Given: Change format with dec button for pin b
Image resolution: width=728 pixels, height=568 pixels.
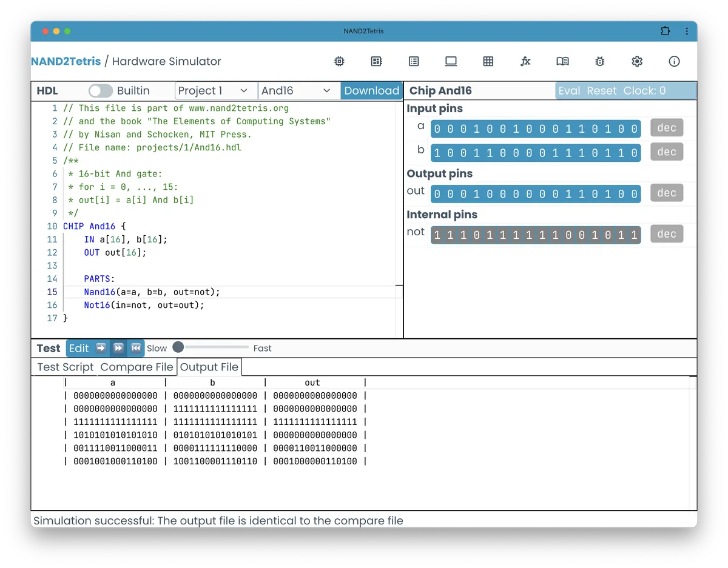Looking at the screenshot, I should [x=667, y=152].
